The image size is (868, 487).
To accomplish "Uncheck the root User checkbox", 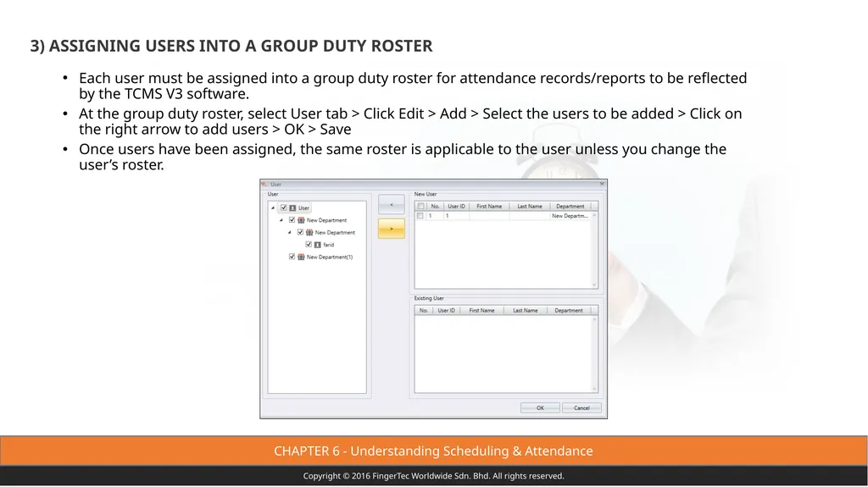I will (283, 208).
